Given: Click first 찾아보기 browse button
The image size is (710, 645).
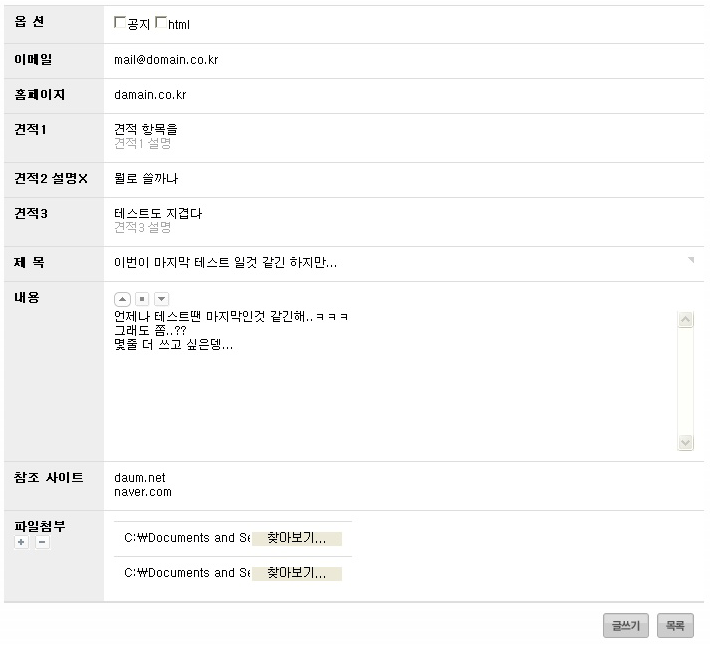Looking at the screenshot, I should pos(296,538).
